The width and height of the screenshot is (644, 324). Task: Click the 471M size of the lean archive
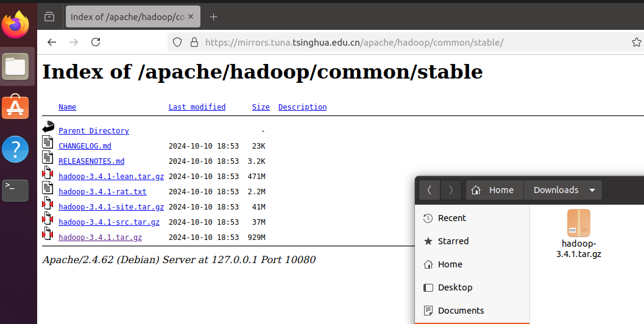click(257, 176)
